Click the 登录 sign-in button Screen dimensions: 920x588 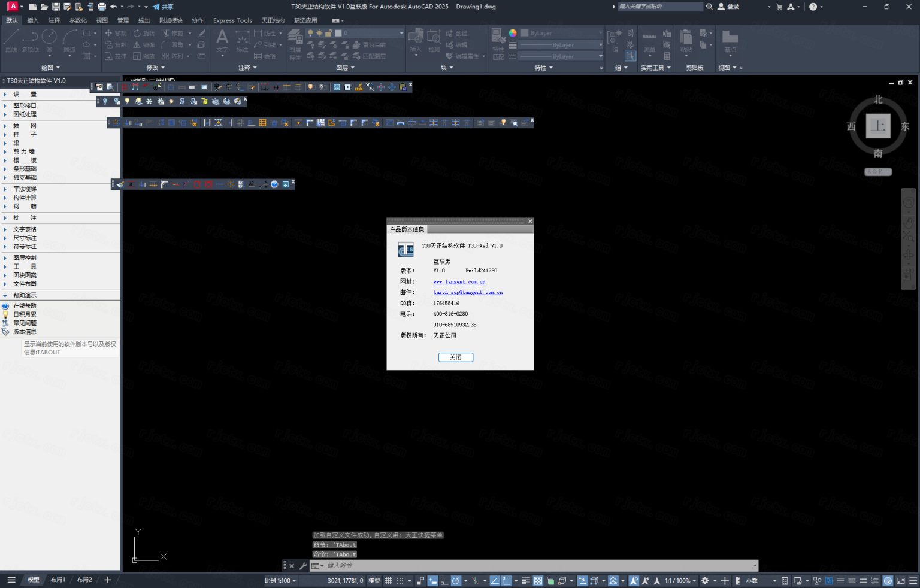[x=728, y=7]
